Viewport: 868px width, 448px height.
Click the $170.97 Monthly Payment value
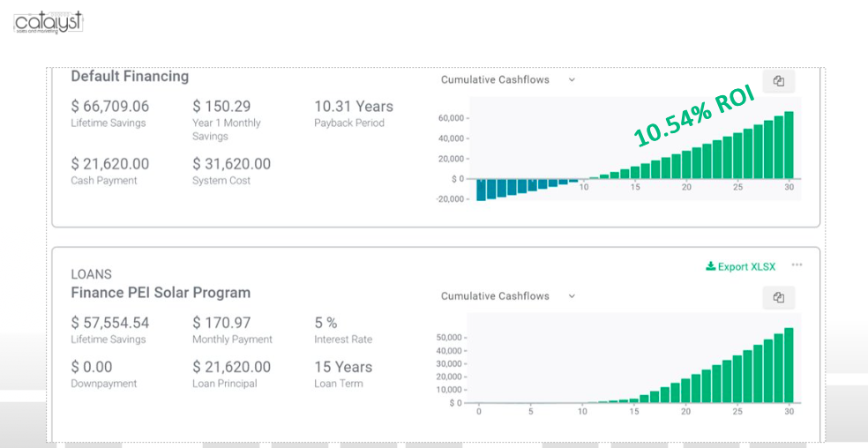[221, 323]
